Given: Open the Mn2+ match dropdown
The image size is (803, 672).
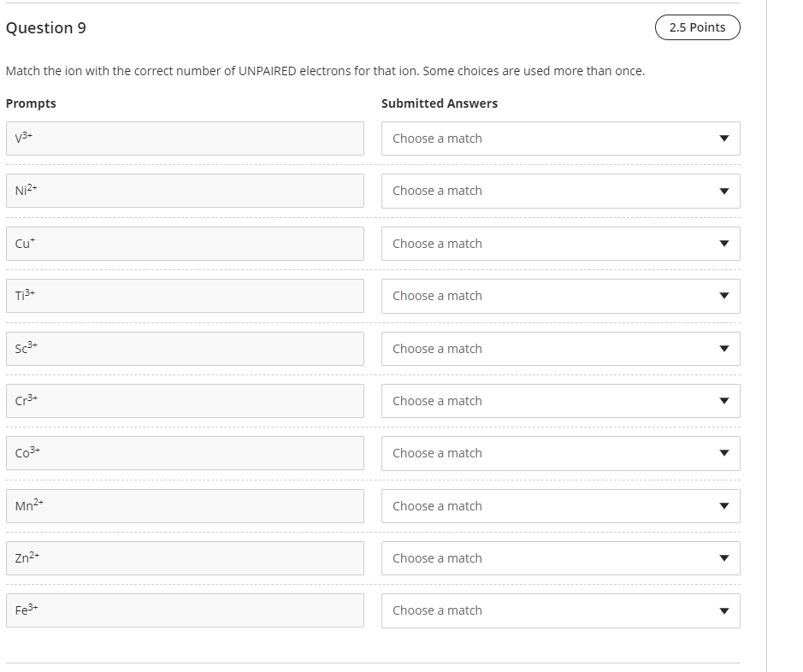Looking at the screenshot, I should pos(560,506).
